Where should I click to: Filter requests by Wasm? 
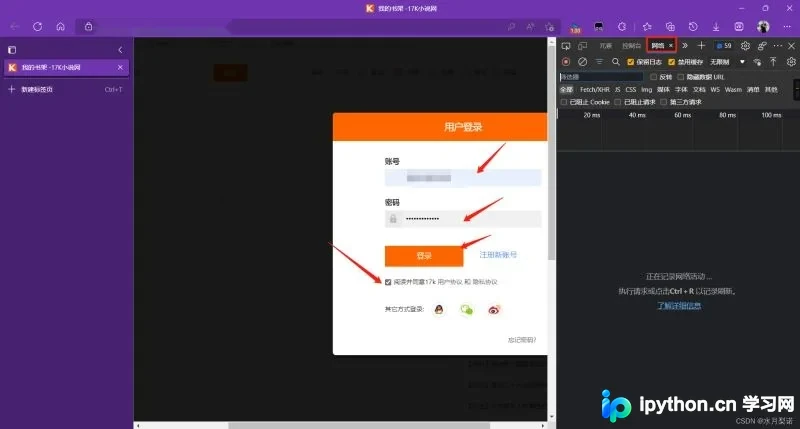click(733, 89)
